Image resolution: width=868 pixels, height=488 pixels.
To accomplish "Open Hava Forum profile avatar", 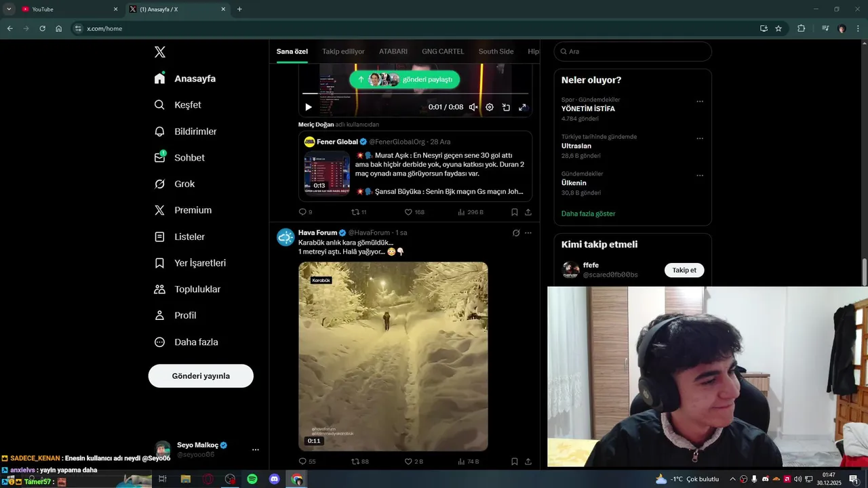I will pos(285,237).
